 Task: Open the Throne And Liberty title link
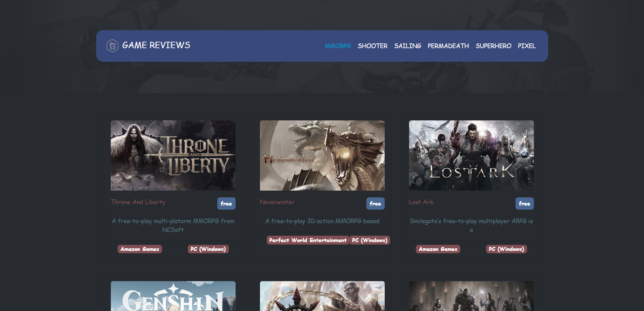(138, 202)
